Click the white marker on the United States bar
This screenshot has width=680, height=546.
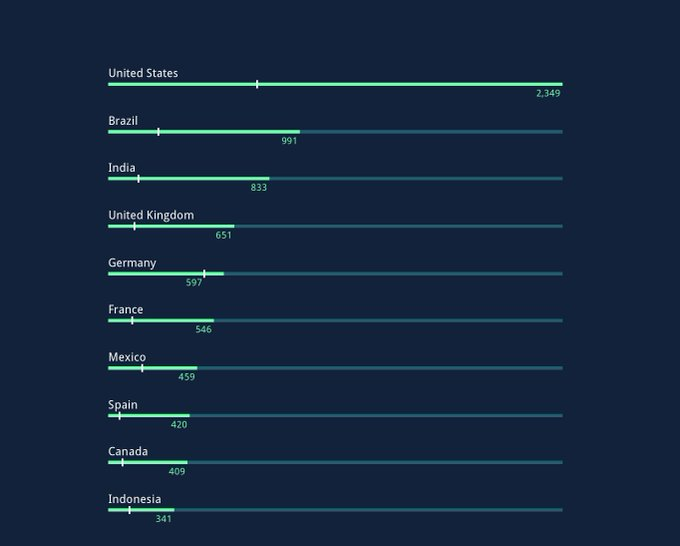257,84
